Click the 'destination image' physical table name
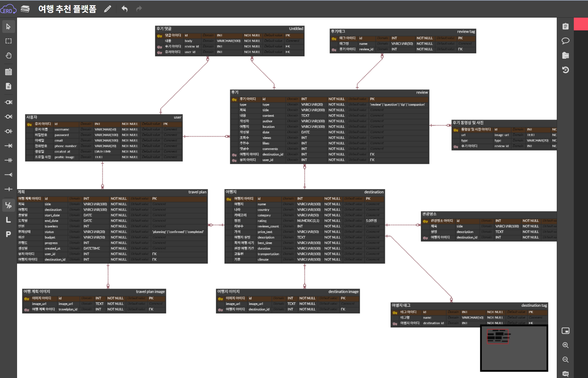 click(344, 292)
